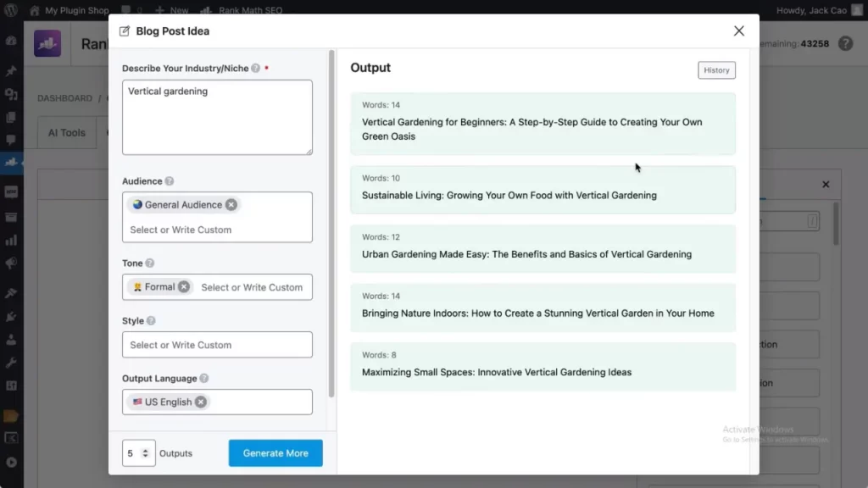Open Media icon in WordPress sidebar
Image resolution: width=868 pixels, height=488 pixels.
[11, 94]
